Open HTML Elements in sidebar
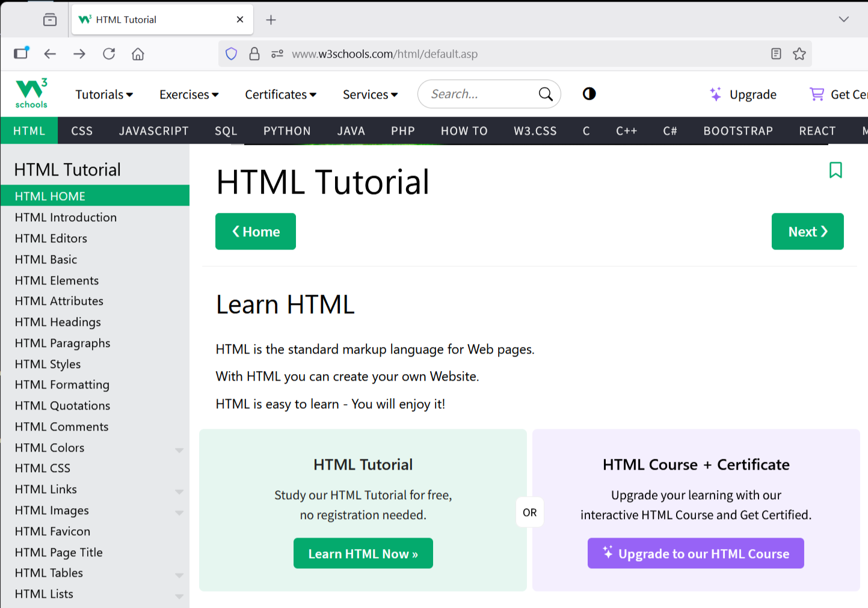The height and width of the screenshot is (608, 868). tap(94, 280)
